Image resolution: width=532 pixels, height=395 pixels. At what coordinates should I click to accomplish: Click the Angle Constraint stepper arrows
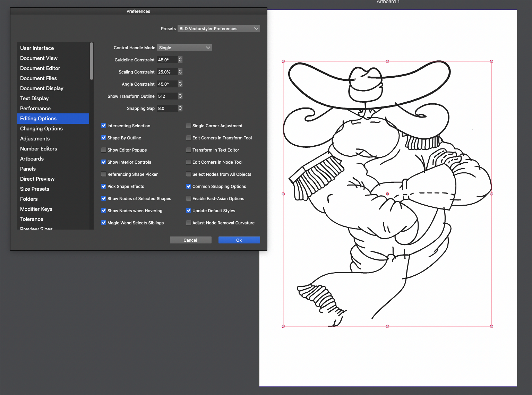click(x=180, y=84)
